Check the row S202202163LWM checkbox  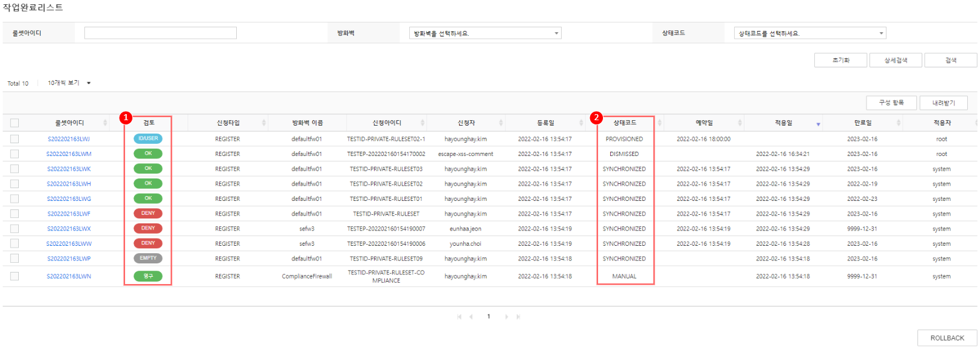15,154
